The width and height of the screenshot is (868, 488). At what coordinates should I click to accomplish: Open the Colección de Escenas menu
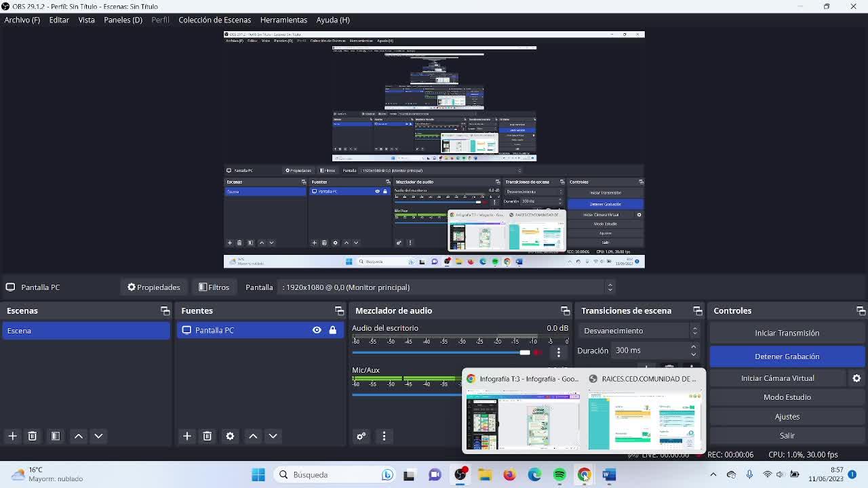click(x=214, y=20)
